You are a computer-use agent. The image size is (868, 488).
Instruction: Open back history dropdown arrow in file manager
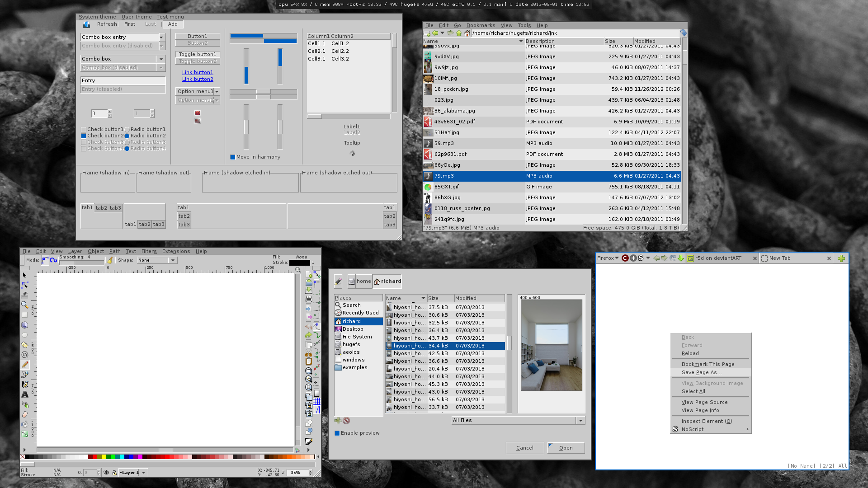[442, 33]
